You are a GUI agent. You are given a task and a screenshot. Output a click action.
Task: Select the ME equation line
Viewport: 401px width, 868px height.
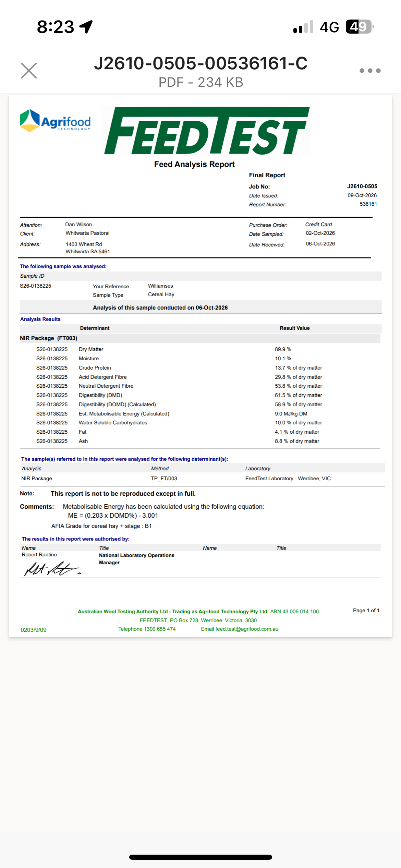(113, 516)
